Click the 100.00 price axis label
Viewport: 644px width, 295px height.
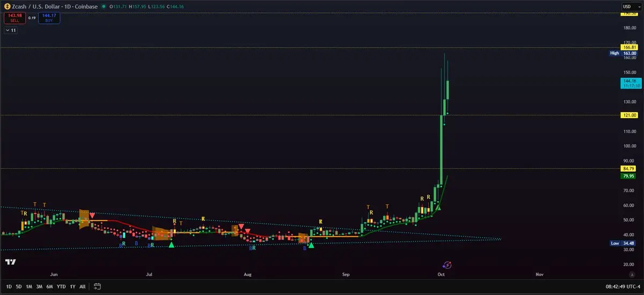click(x=630, y=146)
